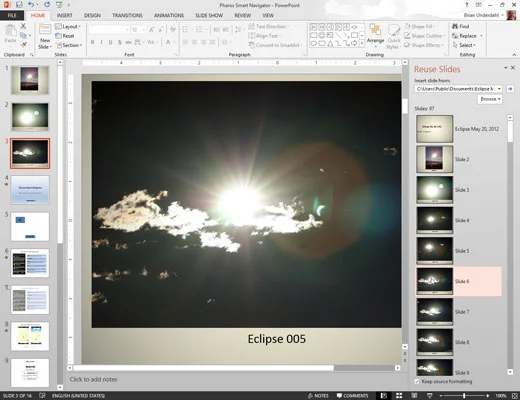Click the blue arrow go button beside file path
The width and height of the screenshot is (520, 400).
510,89
